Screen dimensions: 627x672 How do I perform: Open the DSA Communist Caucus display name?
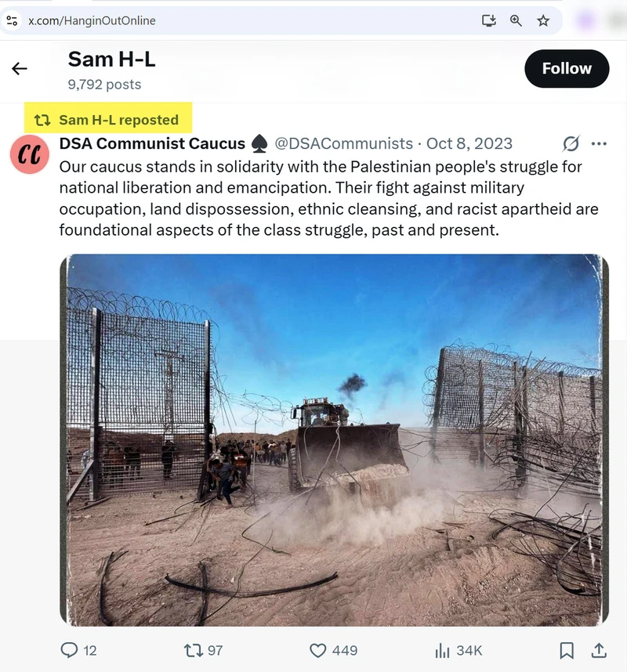point(152,143)
